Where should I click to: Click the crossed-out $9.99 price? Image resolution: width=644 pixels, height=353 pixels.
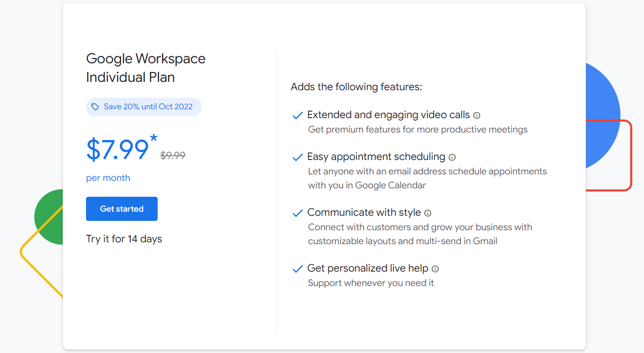(173, 155)
